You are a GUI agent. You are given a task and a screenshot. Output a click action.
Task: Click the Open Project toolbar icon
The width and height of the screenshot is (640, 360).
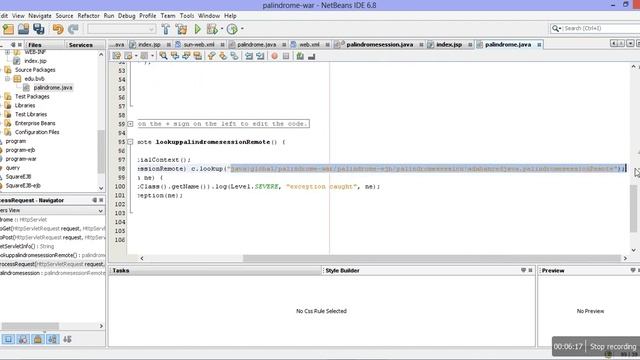[x=23, y=29]
